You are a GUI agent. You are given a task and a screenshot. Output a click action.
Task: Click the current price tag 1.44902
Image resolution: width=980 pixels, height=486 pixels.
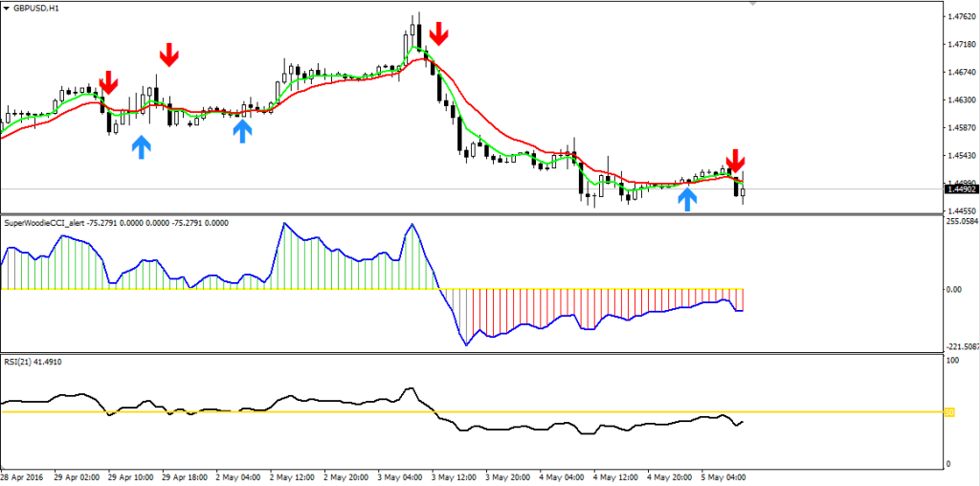(x=960, y=189)
